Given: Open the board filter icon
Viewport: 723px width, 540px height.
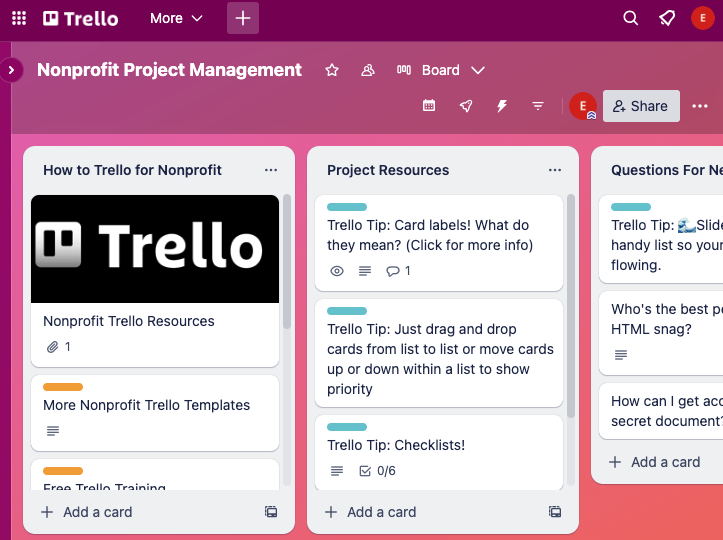Looking at the screenshot, I should [538, 106].
